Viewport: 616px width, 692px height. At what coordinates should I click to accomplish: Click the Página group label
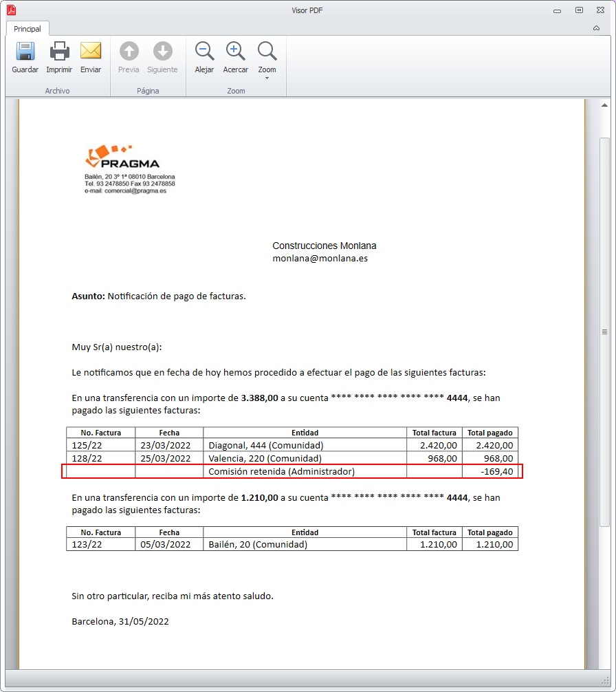[148, 91]
